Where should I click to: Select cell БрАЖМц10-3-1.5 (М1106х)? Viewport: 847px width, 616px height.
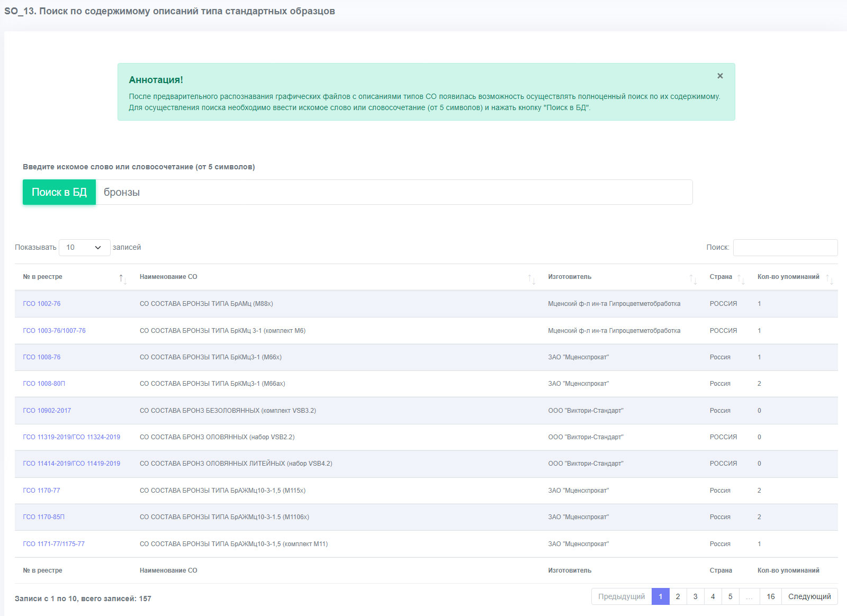pos(224,517)
